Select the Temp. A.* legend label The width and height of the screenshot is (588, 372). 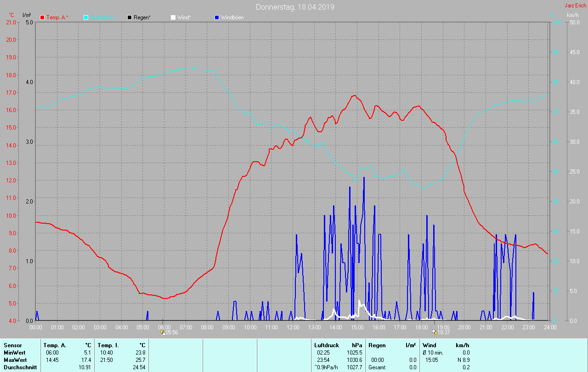coord(57,17)
